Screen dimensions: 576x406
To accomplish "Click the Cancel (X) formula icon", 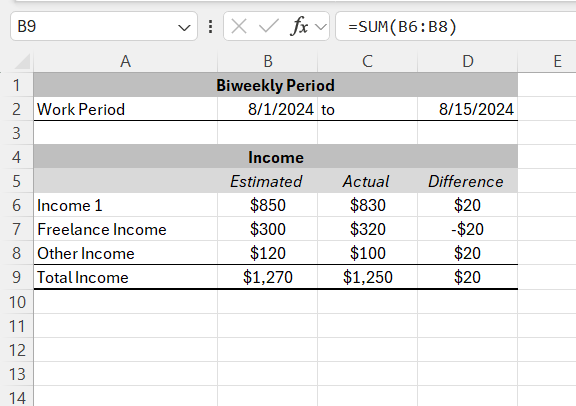I will (x=239, y=26).
